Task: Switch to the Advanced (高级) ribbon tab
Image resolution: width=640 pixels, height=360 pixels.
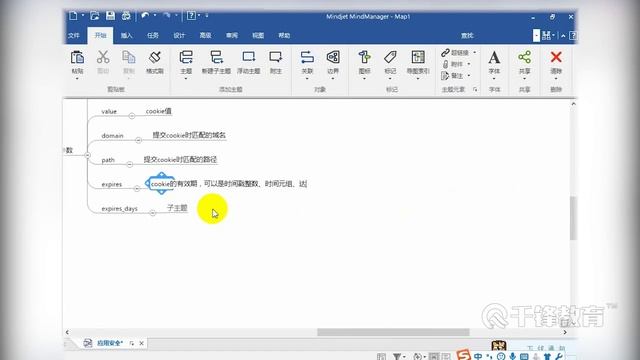Action: point(205,36)
